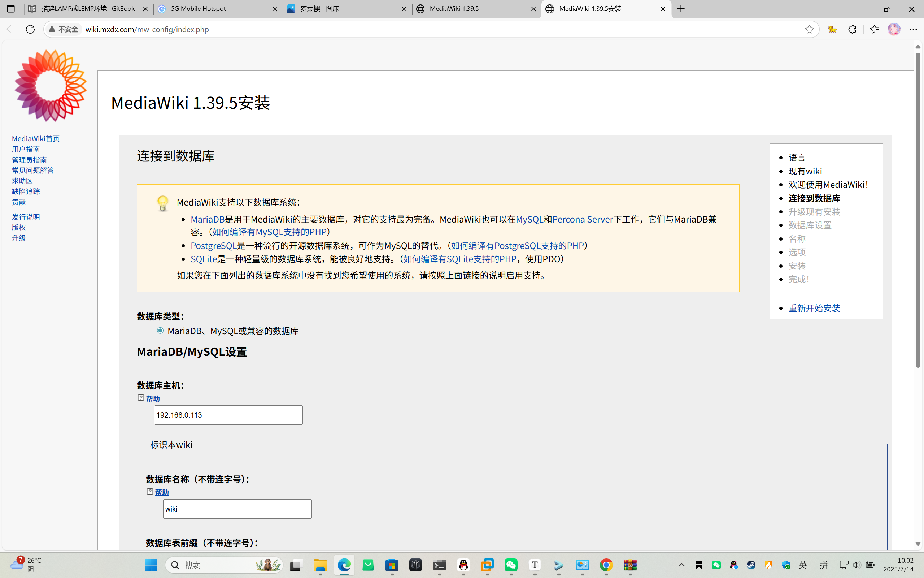Follow the PostgreSQL link
Screen dimensions: 924x578
(x=213, y=245)
